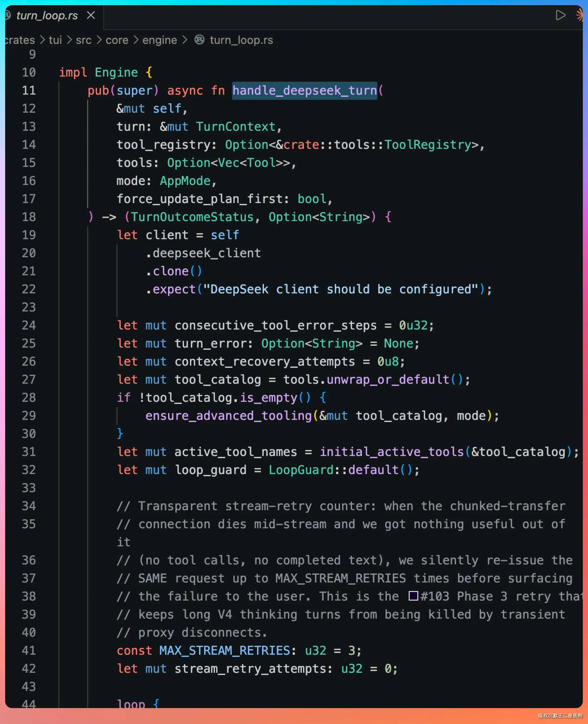Click the Rust file icon in breadcrumb

coord(199,40)
